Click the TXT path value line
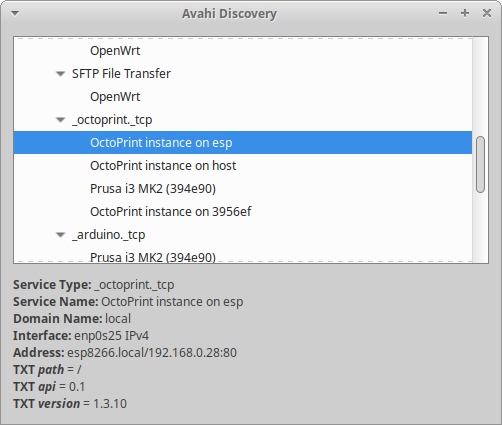 47,370
